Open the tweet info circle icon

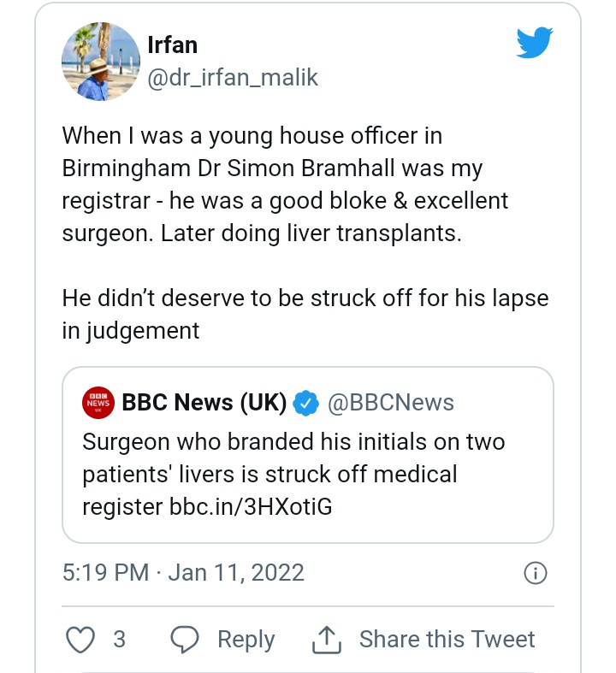pos(535,573)
